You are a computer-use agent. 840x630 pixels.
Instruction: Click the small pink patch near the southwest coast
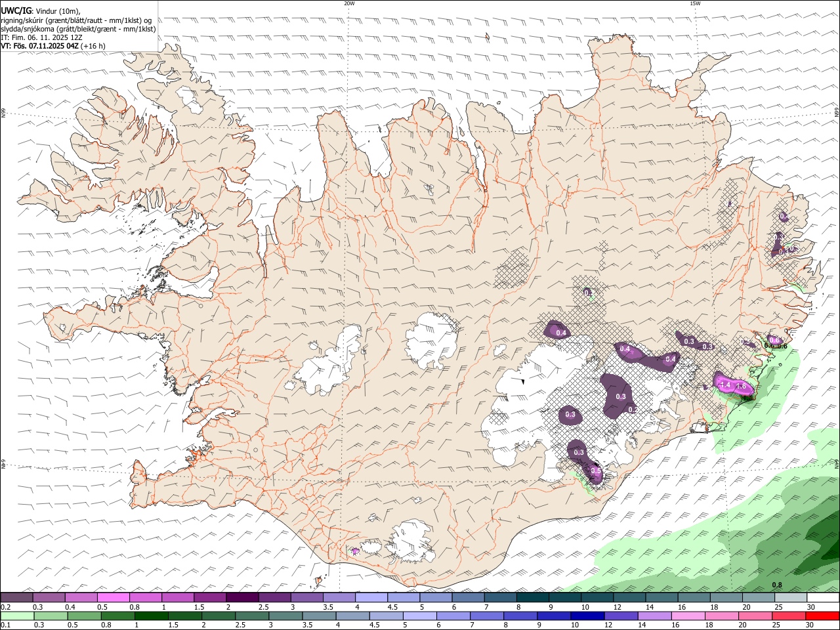pyautogui.click(x=356, y=551)
